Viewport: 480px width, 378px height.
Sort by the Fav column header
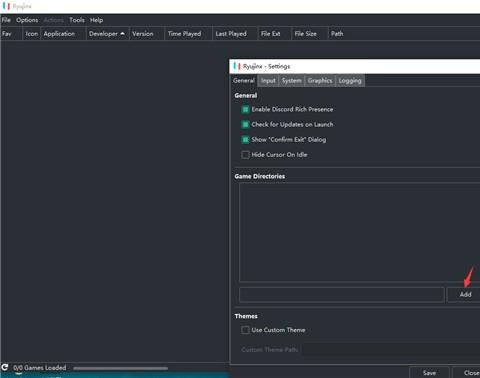[x=11, y=34]
